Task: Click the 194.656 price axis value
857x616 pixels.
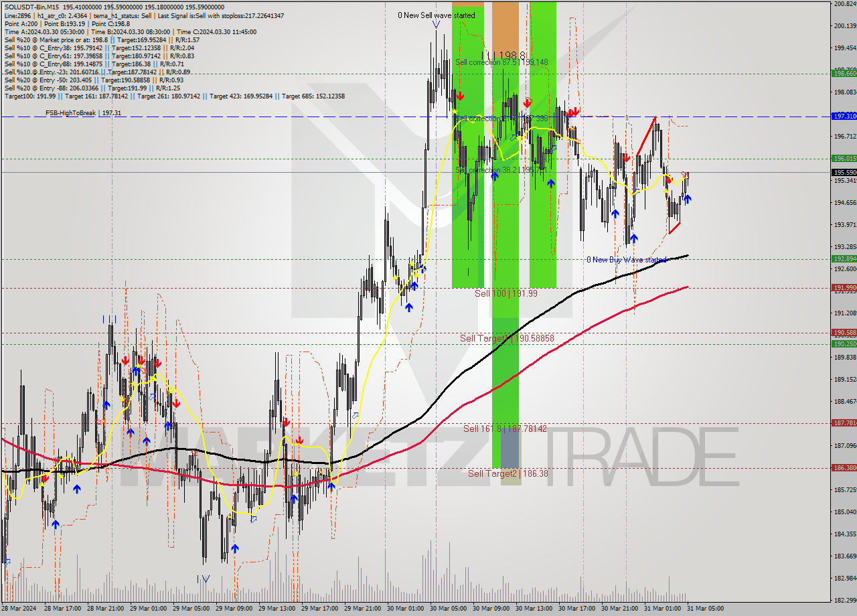Action: pyautogui.click(x=845, y=202)
